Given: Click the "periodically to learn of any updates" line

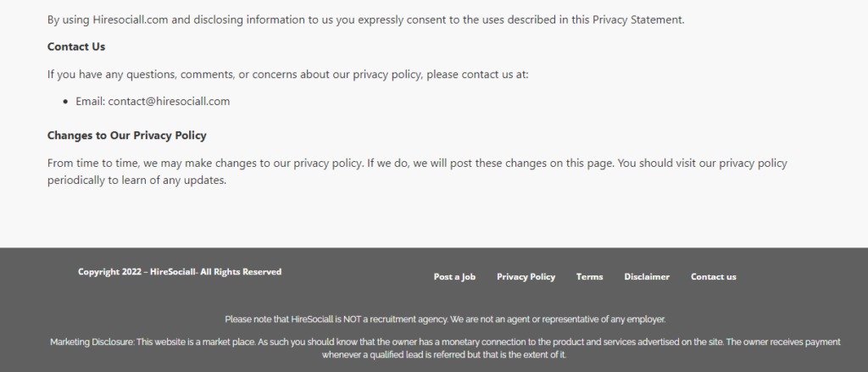Looking at the screenshot, I should [136, 180].
